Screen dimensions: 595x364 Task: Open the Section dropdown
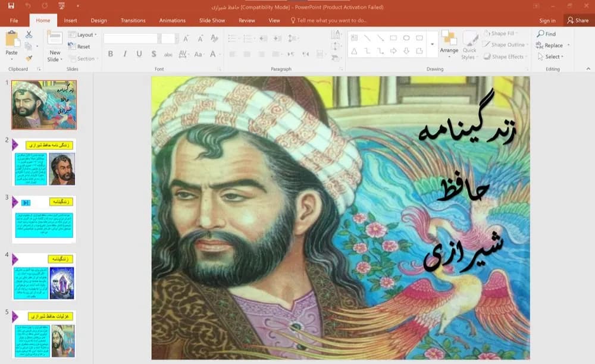coord(83,58)
